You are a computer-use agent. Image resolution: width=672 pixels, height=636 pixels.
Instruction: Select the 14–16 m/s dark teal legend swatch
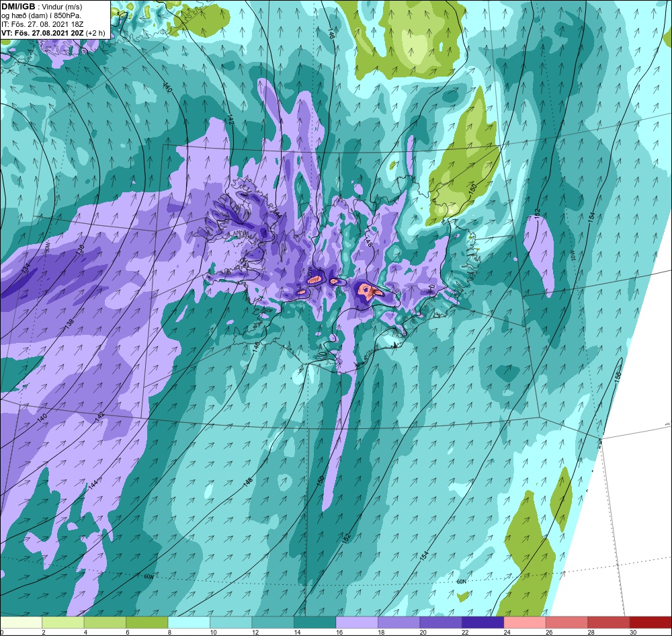pos(315,623)
